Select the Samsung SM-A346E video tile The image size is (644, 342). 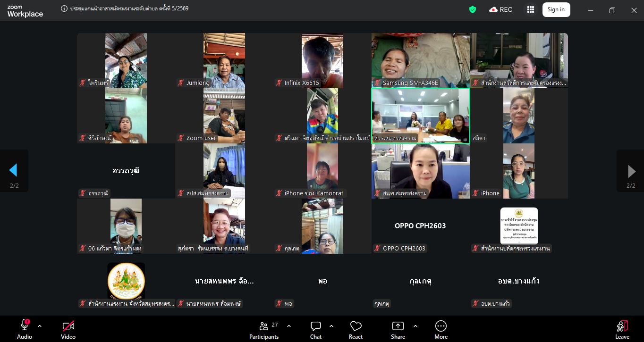pyautogui.click(x=420, y=60)
